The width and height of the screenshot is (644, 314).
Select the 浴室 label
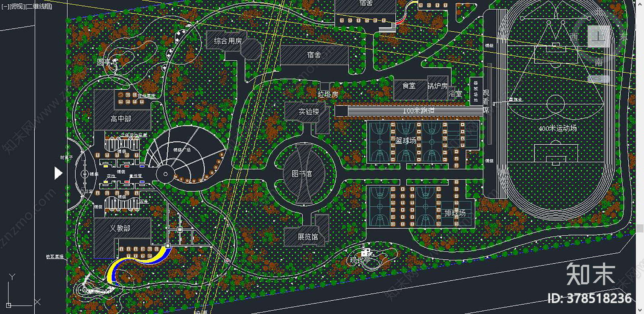(x=455, y=93)
